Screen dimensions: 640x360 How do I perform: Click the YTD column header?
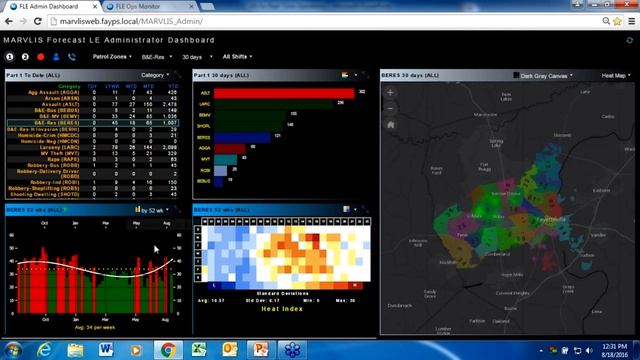pyautogui.click(x=173, y=87)
